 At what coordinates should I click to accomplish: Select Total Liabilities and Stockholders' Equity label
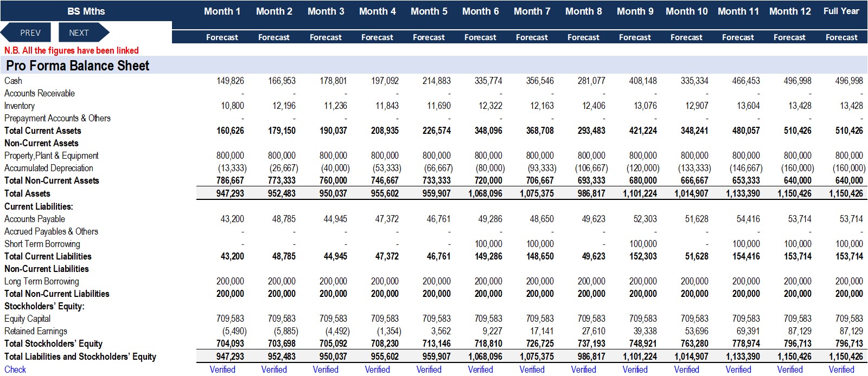80,356
